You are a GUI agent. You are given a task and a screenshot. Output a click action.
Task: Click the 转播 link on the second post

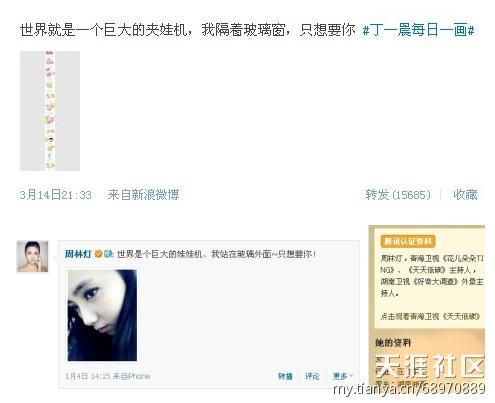pos(285,376)
